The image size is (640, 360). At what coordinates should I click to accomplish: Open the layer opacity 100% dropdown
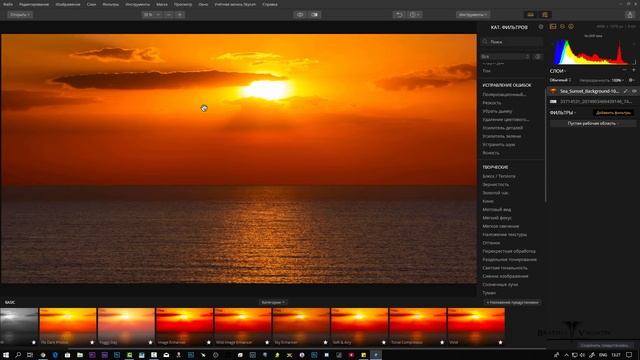coord(618,80)
